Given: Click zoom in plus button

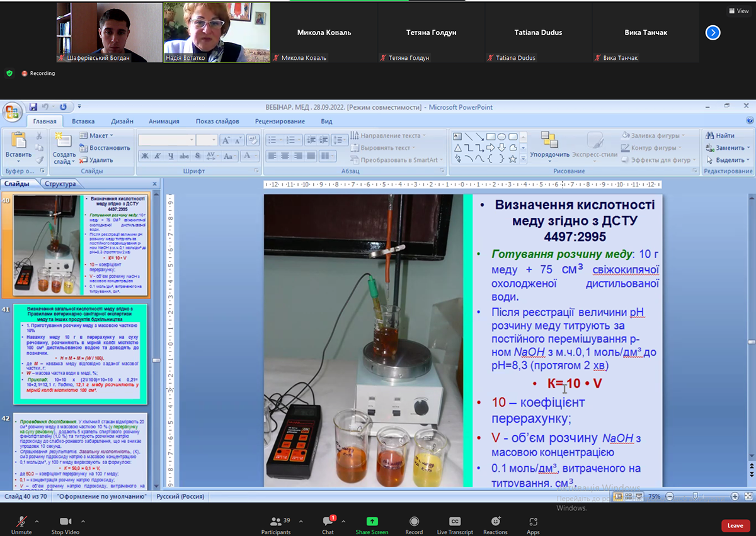Looking at the screenshot, I should tap(735, 496).
